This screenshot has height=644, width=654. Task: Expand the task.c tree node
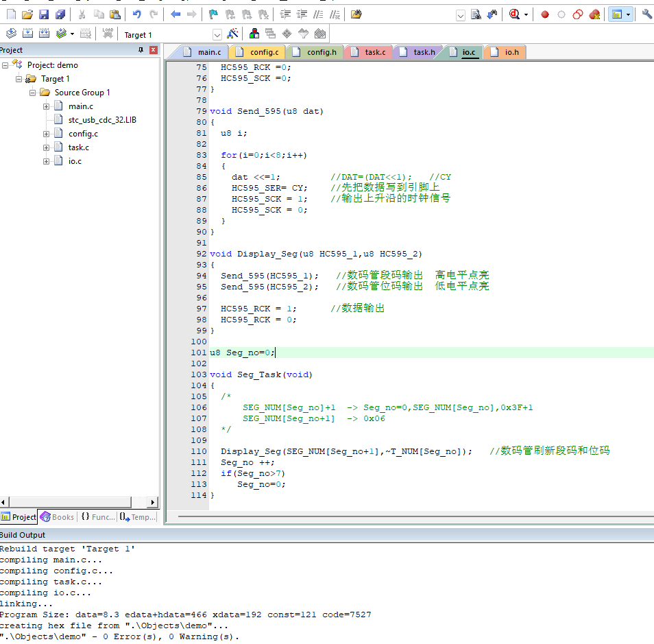(x=47, y=147)
